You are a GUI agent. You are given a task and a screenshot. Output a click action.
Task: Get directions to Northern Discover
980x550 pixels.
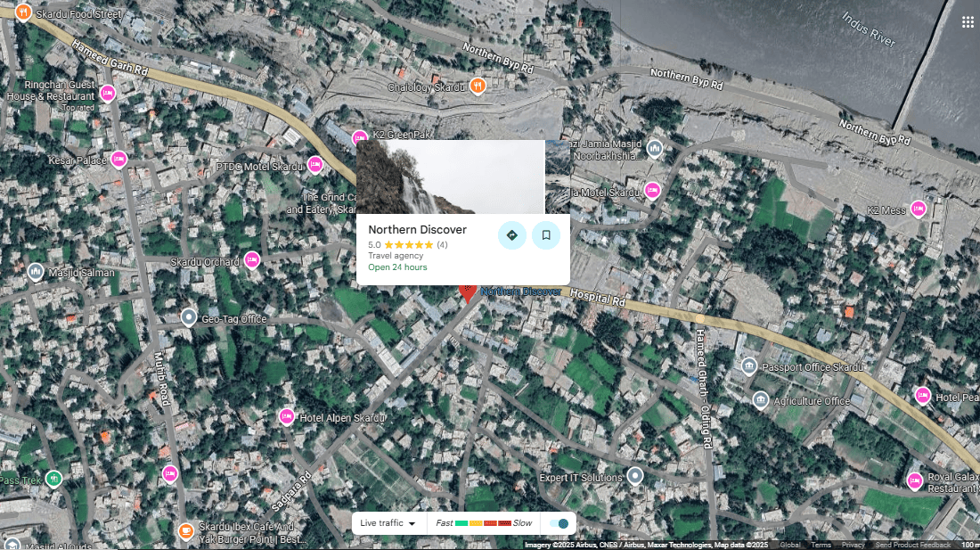(512, 234)
